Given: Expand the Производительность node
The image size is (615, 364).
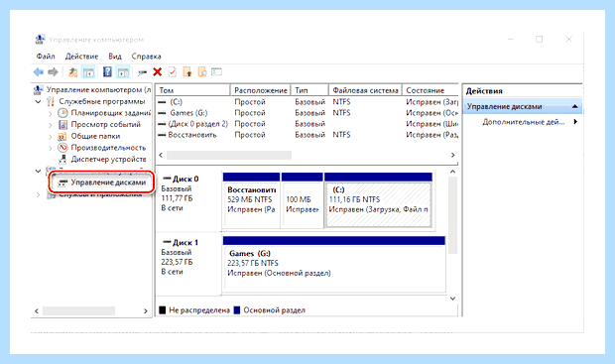Looking at the screenshot, I should tap(50, 148).
